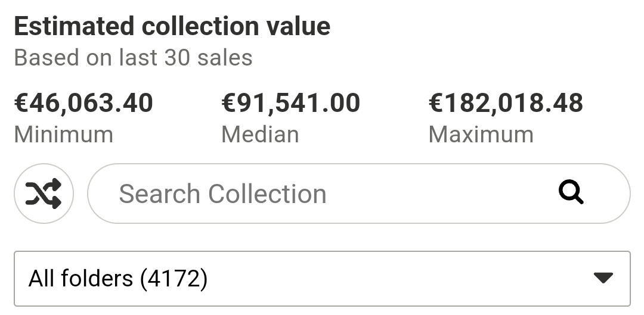644x315 pixels.
Task: Select the €182,018.48 maximum value
Action: pos(506,102)
